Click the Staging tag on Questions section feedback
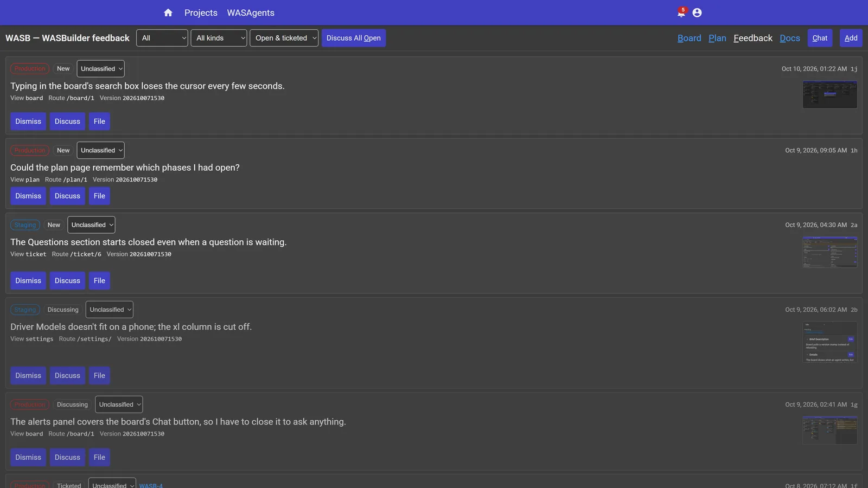This screenshot has width=868, height=488. click(x=25, y=225)
